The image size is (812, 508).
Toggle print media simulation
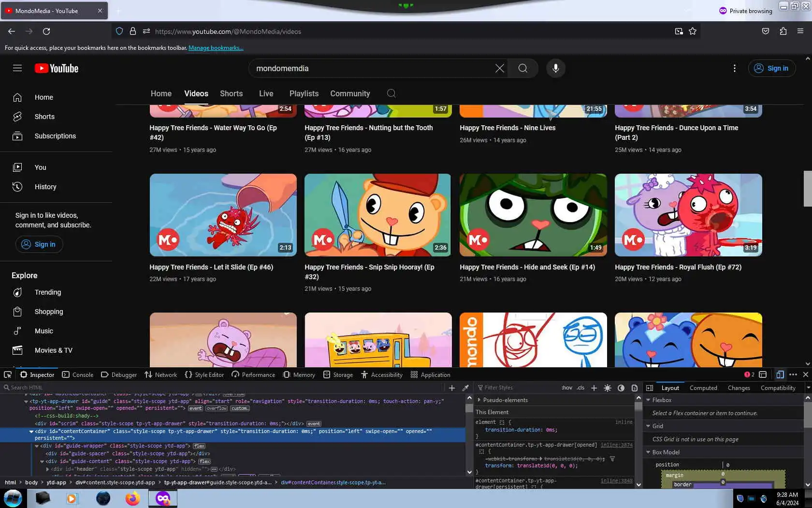pos(635,388)
